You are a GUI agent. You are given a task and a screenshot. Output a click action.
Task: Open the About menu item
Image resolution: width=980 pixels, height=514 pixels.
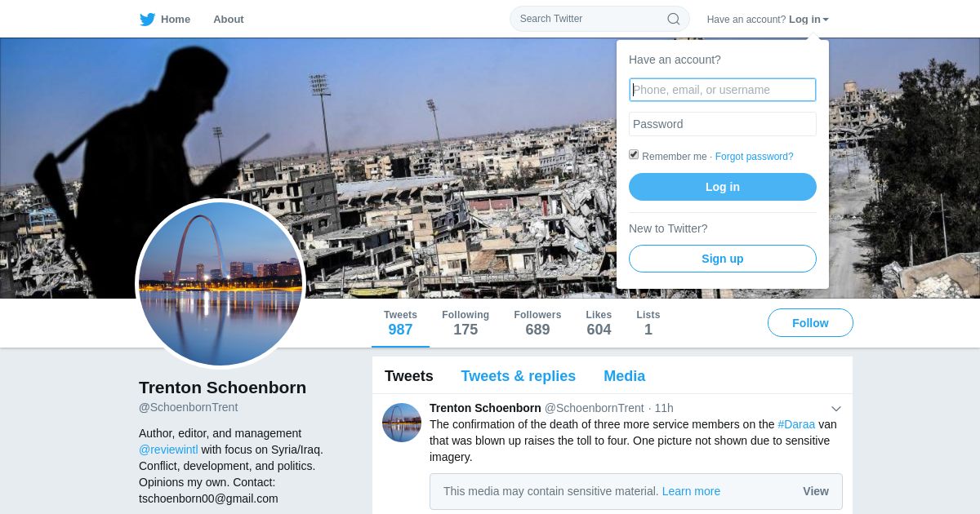(x=229, y=20)
